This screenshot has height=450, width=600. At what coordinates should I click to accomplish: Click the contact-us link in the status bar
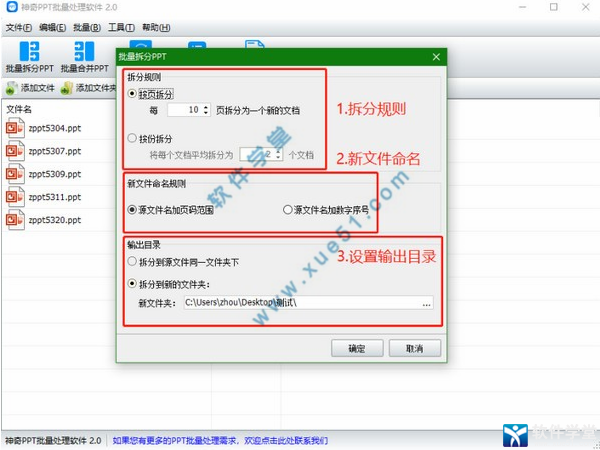point(220,440)
